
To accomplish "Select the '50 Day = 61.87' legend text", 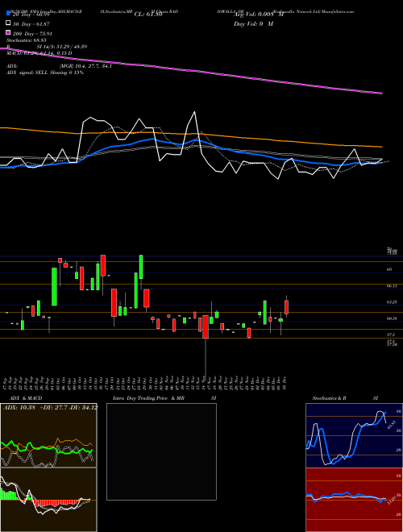I will pos(30,23).
